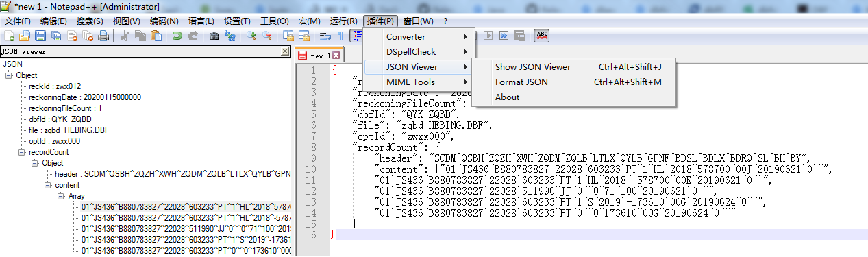Open the ? help menu
The height and width of the screenshot is (257, 868).
tap(445, 21)
